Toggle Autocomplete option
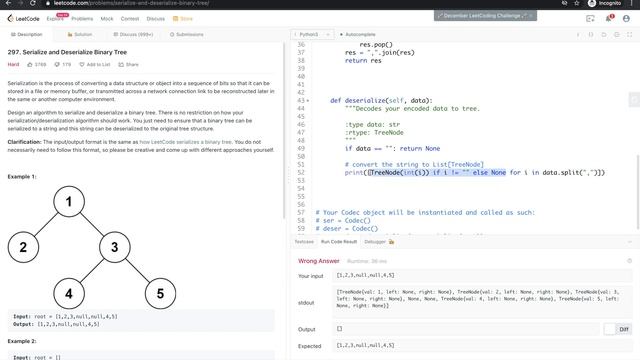Screen dimensions: 640x360 358,35
